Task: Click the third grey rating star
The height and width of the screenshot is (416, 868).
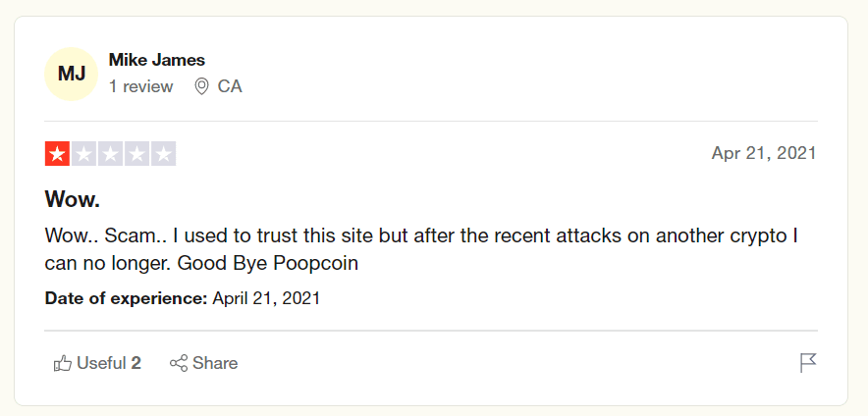Action: 110,154
